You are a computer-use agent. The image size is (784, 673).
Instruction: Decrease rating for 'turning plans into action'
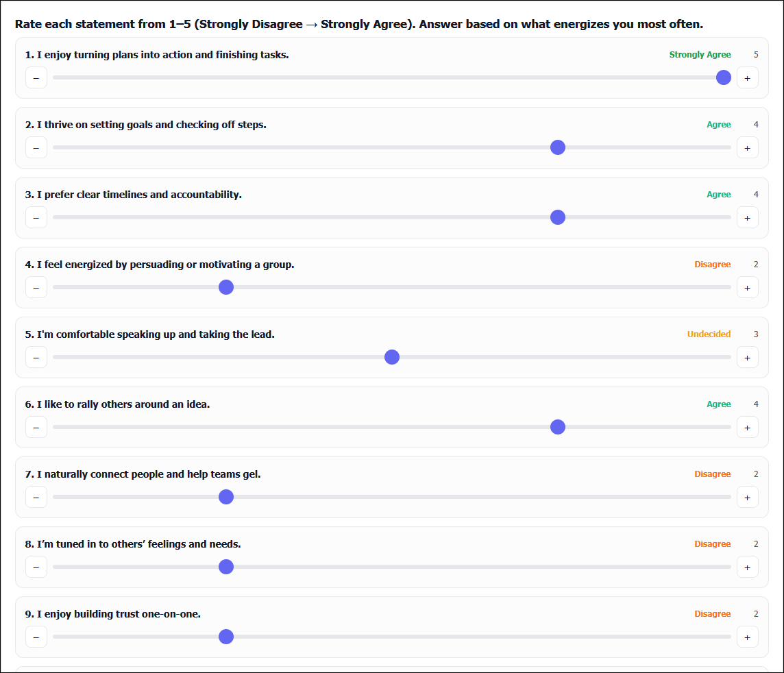(x=36, y=78)
